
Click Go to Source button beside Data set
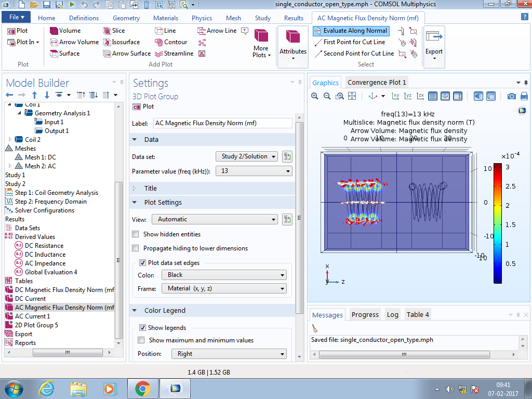(287, 156)
